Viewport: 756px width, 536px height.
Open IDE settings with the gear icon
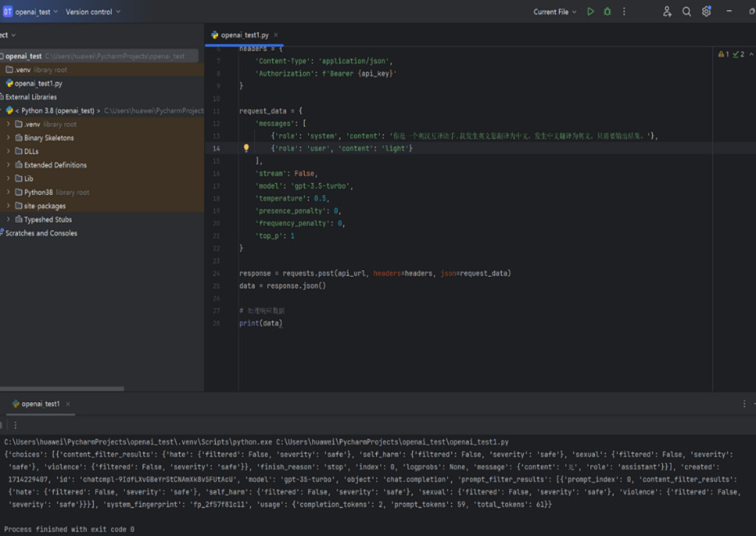[706, 12]
